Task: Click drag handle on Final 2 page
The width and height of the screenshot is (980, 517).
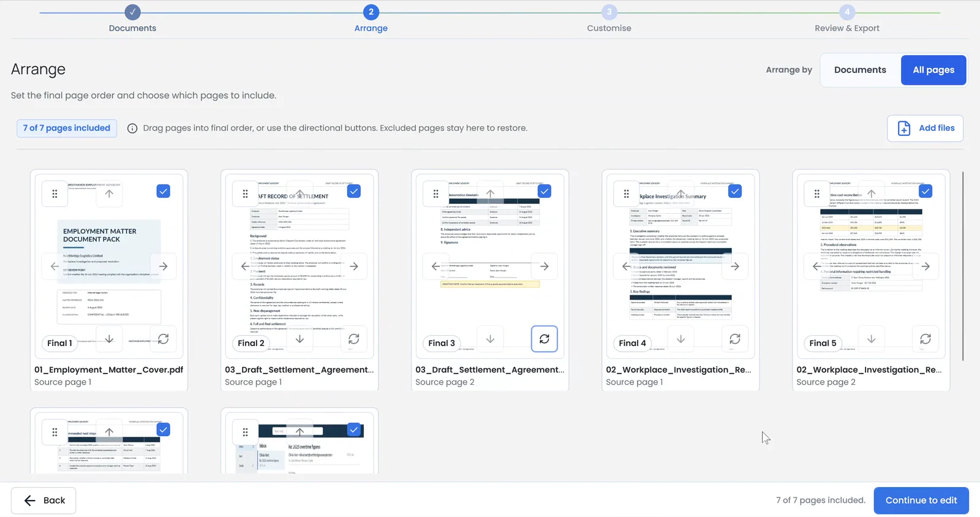Action: pos(245,194)
